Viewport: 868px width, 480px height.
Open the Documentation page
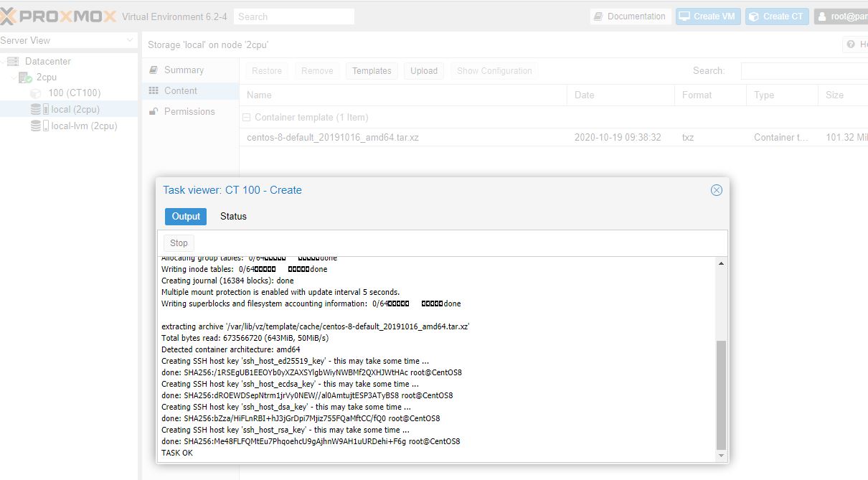pyautogui.click(x=630, y=17)
